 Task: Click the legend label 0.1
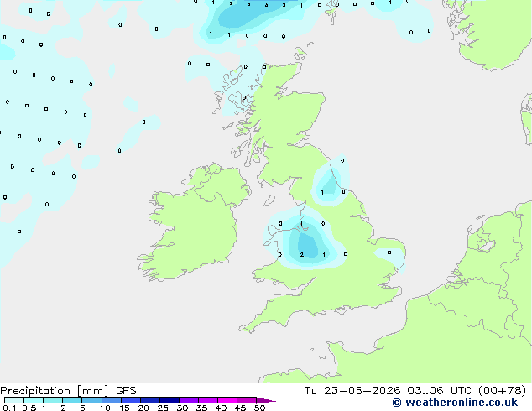(9, 408)
